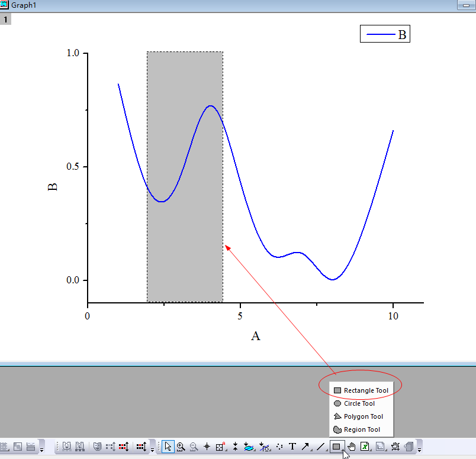This screenshot has height=459, width=476.
Task: Choose Circle Tool from the flyout menu
Action: click(361, 403)
